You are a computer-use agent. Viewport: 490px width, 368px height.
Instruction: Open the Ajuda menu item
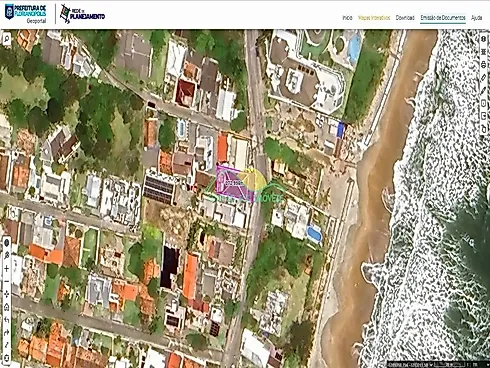tap(477, 18)
